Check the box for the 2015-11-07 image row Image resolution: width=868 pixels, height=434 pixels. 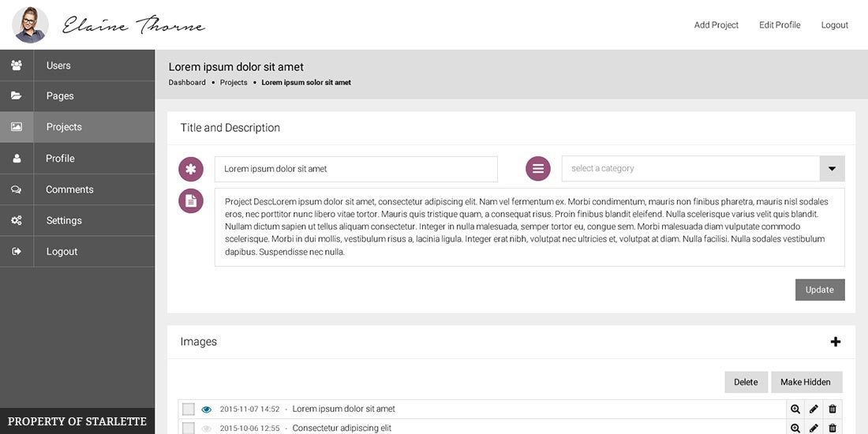click(x=189, y=409)
